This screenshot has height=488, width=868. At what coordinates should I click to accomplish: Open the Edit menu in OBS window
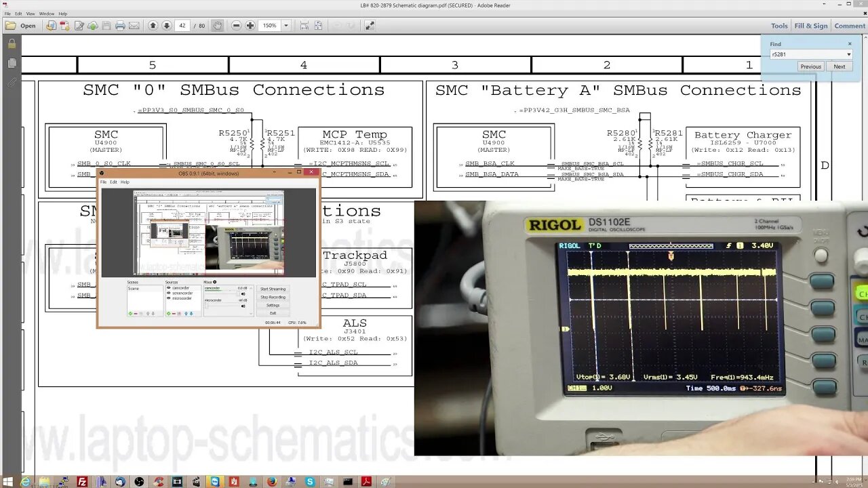[x=113, y=182]
